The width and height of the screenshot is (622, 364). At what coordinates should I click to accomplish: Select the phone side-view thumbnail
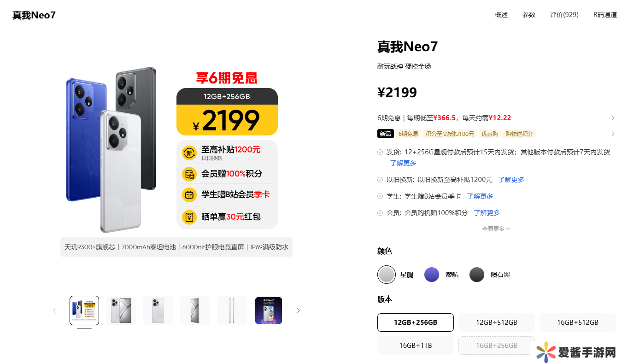232,311
